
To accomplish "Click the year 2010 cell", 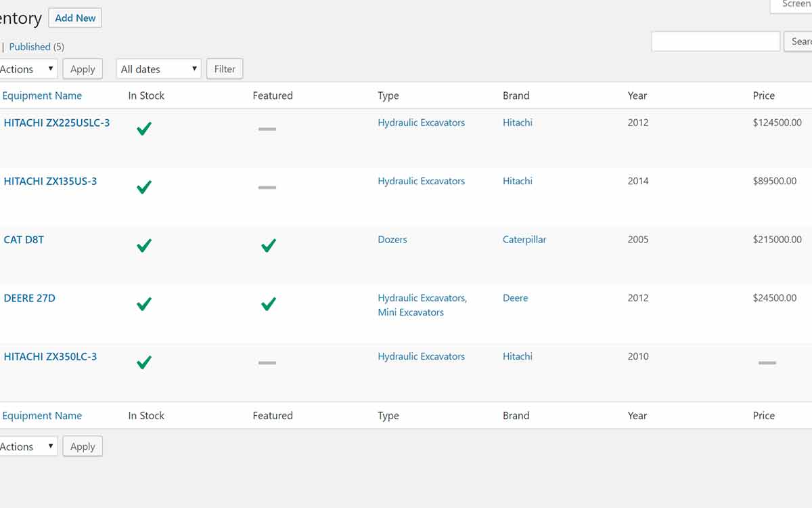I will pos(638,356).
